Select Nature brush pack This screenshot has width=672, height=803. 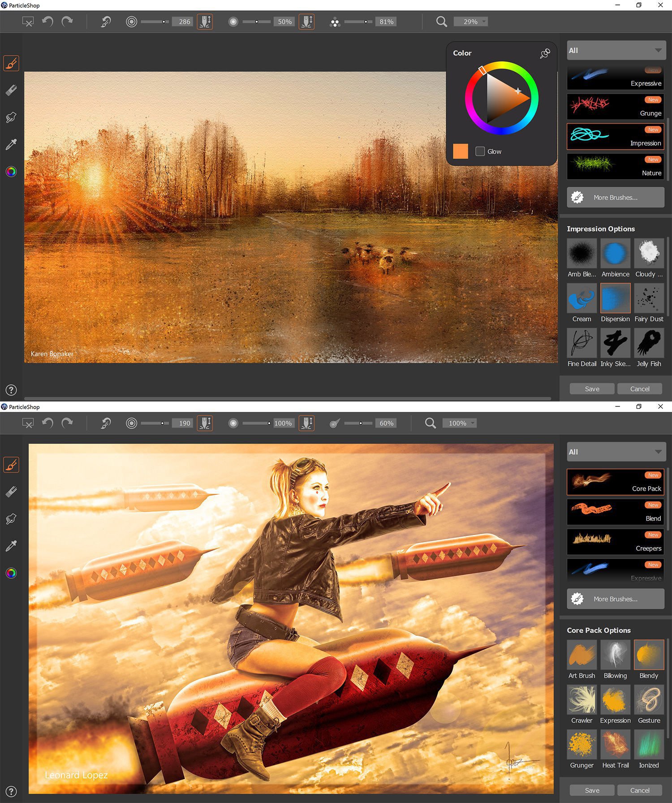click(x=615, y=167)
